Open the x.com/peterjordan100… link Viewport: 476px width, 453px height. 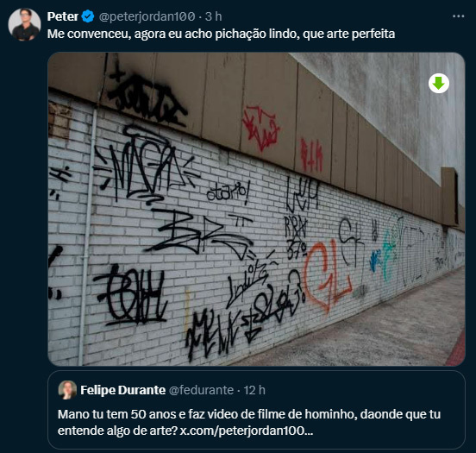247,431
